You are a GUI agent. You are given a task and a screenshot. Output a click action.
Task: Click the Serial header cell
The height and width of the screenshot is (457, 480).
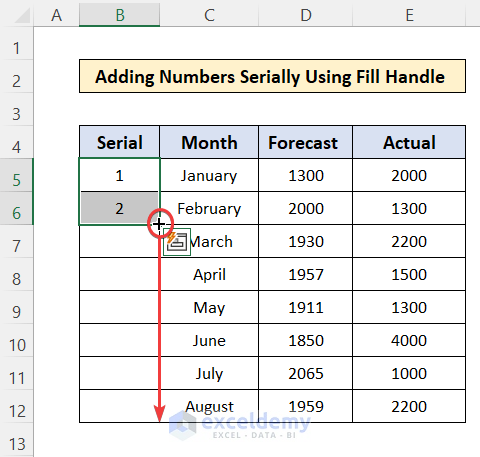(x=119, y=142)
